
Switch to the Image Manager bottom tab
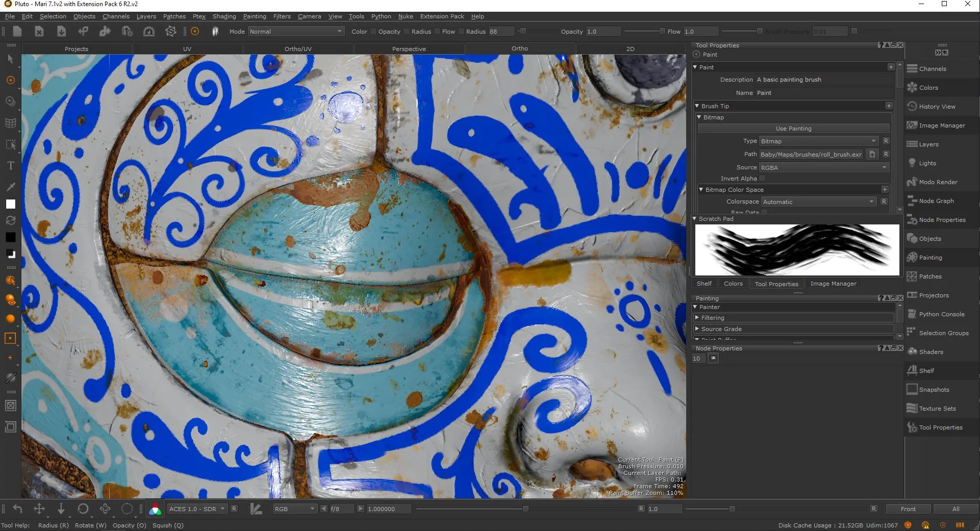point(833,284)
